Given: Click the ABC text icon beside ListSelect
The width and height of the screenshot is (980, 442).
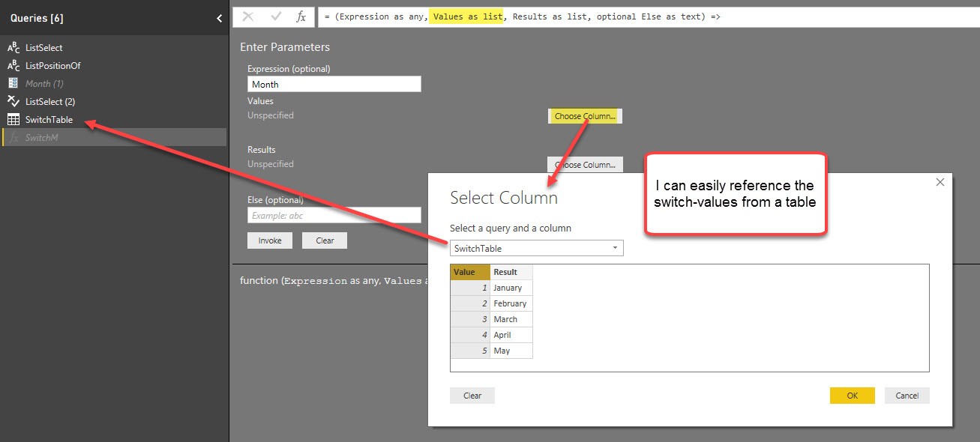Looking at the screenshot, I should [x=13, y=48].
